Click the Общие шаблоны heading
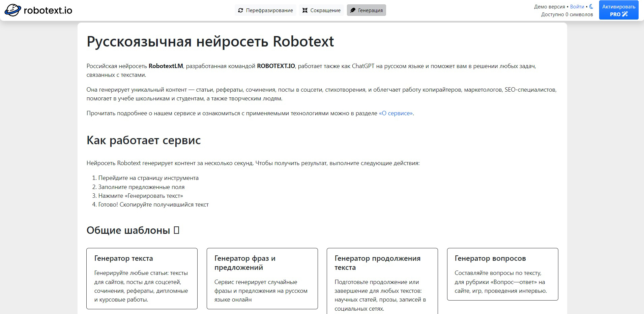644x314 pixels. 133,230
